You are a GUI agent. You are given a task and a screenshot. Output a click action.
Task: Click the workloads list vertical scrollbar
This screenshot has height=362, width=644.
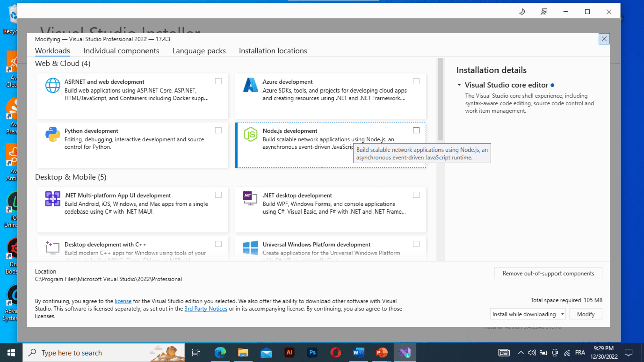440,100
